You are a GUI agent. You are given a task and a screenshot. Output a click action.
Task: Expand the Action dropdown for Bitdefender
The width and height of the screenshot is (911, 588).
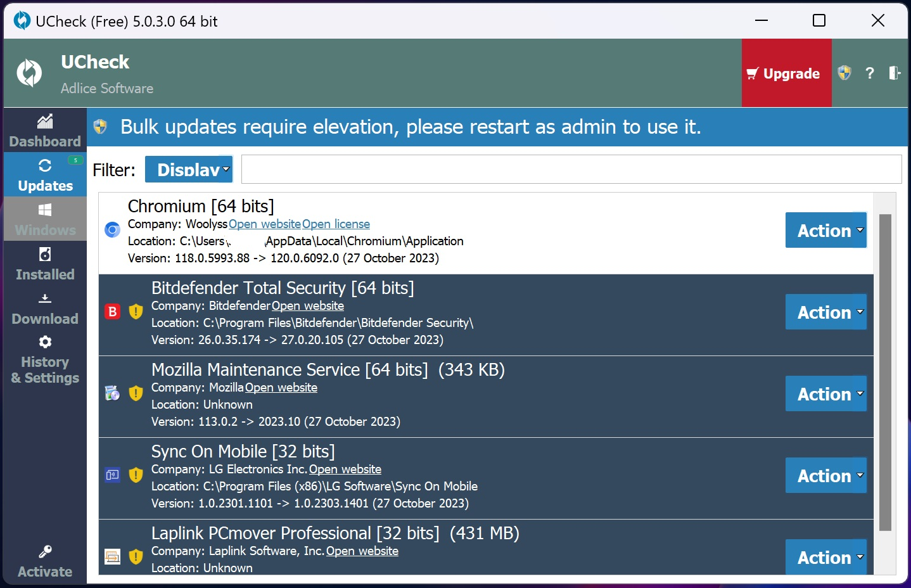pyautogui.click(x=825, y=312)
